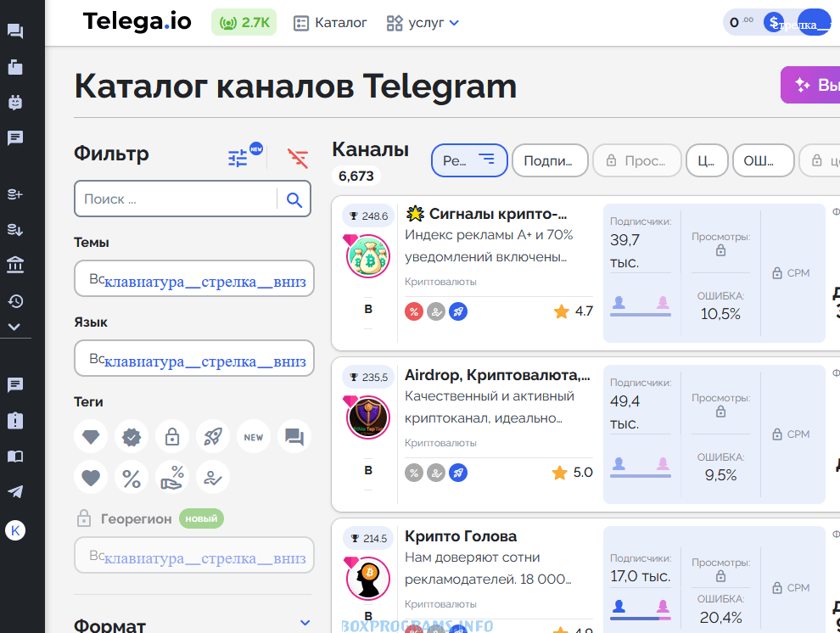Click the search magnifier icon
This screenshot has height=633, width=840.
coord(294,199)
